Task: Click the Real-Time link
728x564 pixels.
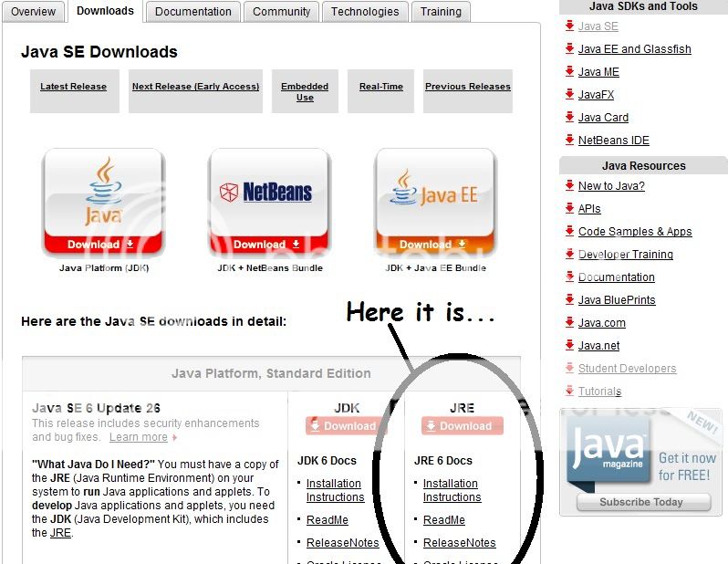Action: point(381,87)
